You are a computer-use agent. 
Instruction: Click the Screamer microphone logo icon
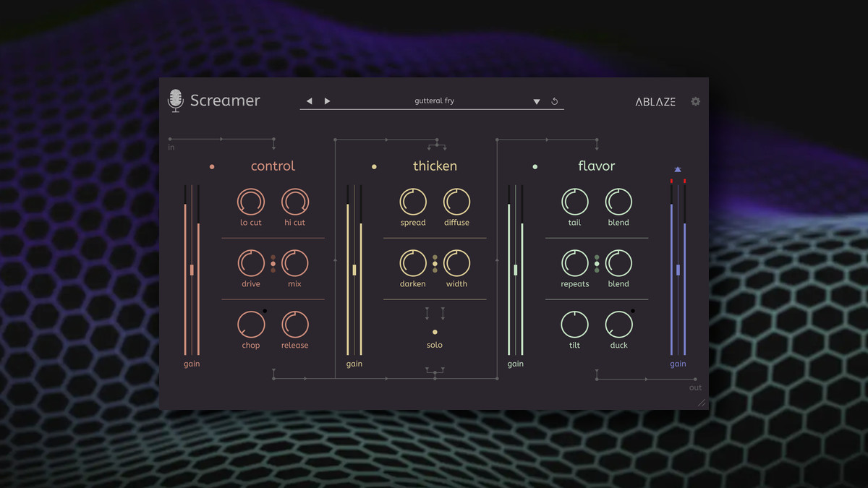click(x=175, y=100)
